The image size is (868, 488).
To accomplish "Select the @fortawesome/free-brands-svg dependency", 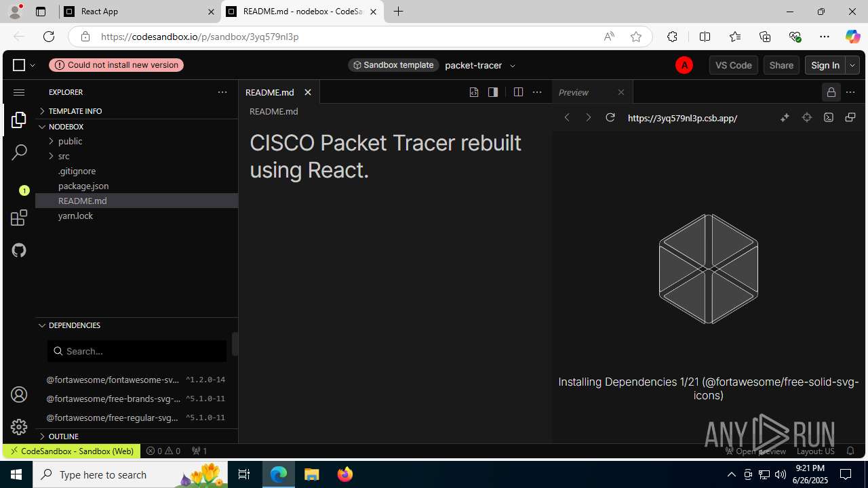I will 136,399.
